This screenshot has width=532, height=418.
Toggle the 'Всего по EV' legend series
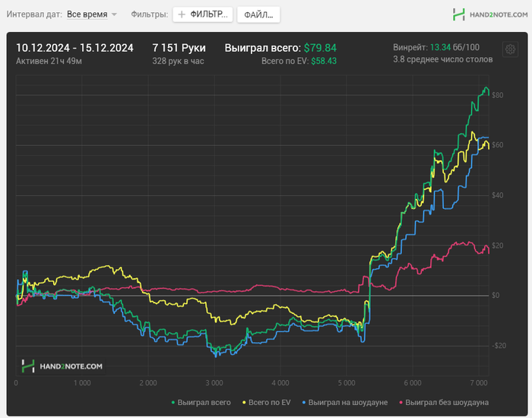click(266, 402)
